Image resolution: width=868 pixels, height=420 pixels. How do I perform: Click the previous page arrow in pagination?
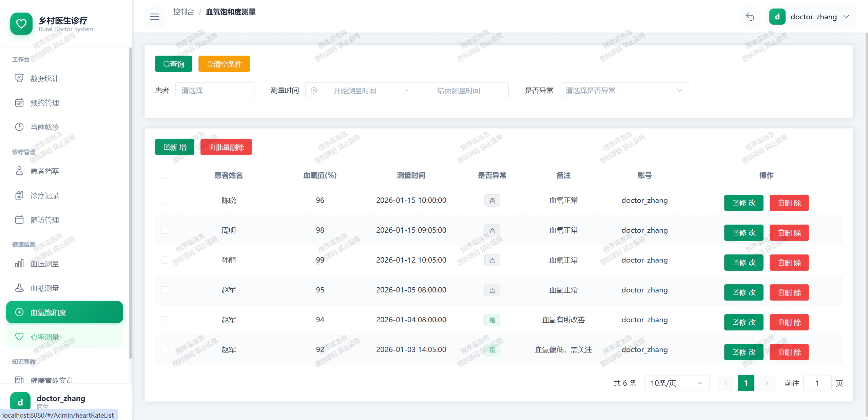pos(726,383)
